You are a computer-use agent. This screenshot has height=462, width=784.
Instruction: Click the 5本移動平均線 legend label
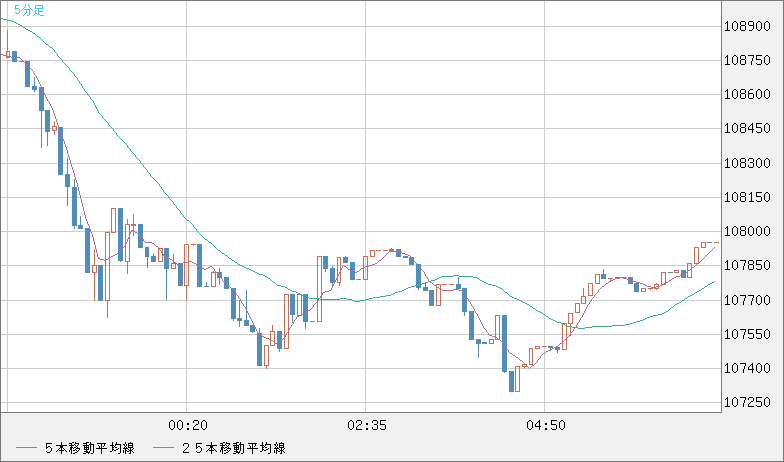[90, 448]
